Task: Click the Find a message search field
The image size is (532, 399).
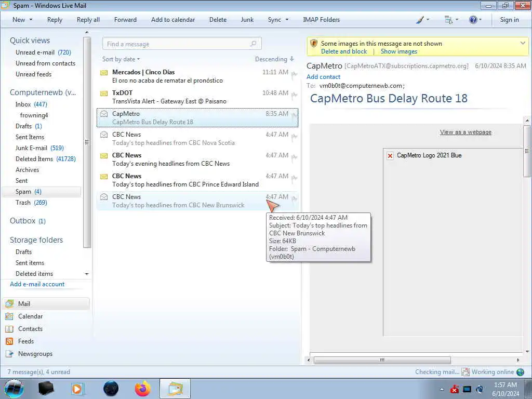Action: click(x=182, y=44)
